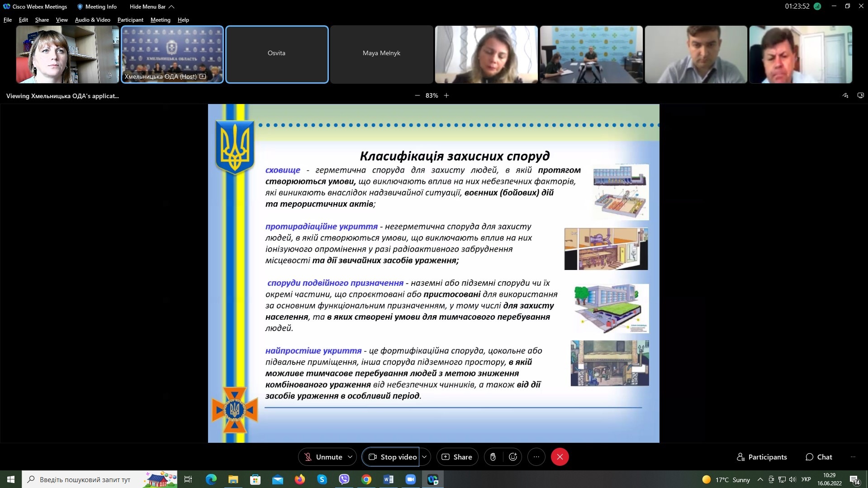Click the annotate icon above shared content

pyautogui.click(x=845, y=95)
